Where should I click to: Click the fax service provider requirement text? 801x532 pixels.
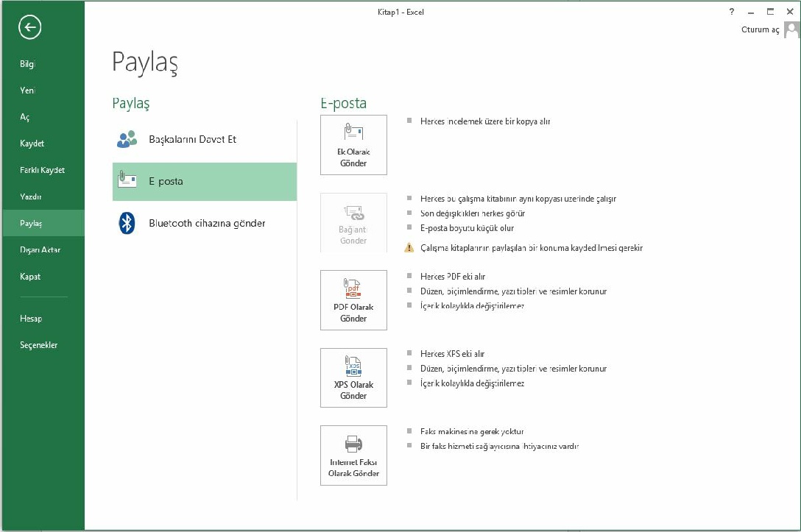499,446
